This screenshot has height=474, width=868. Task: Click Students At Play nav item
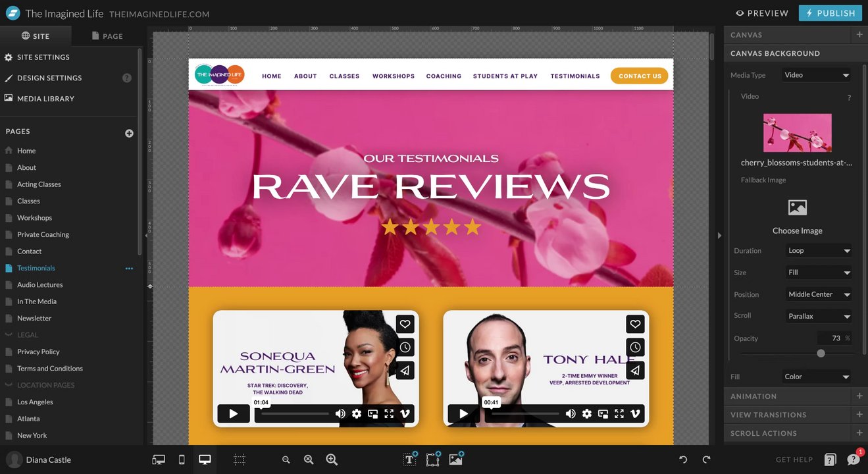coord(505,76)
